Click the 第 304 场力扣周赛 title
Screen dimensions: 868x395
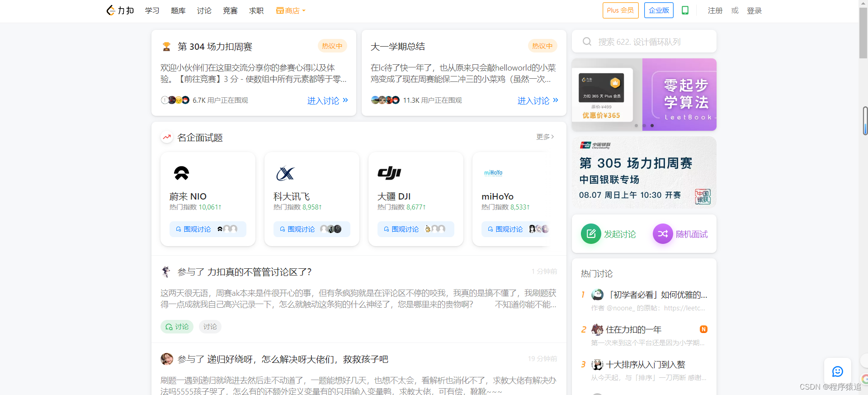point(215,47)
